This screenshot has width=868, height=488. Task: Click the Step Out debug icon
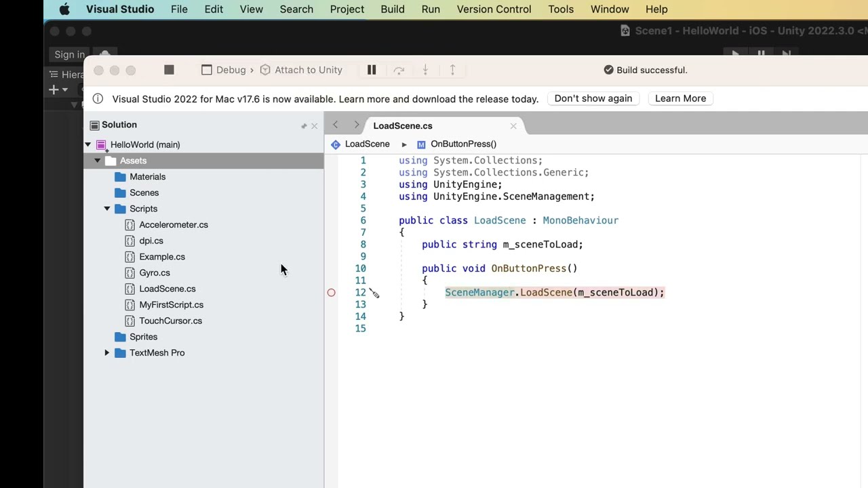click(452, 70)
